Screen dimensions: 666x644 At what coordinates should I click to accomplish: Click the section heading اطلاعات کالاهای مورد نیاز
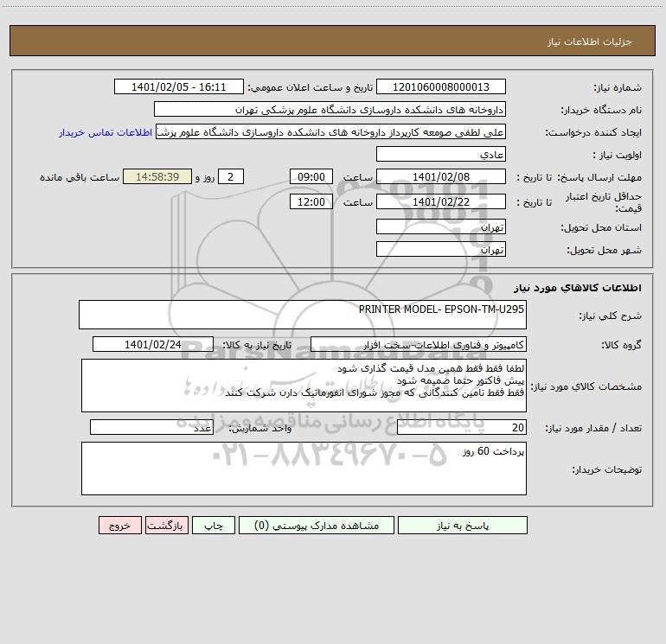point(578,288)
